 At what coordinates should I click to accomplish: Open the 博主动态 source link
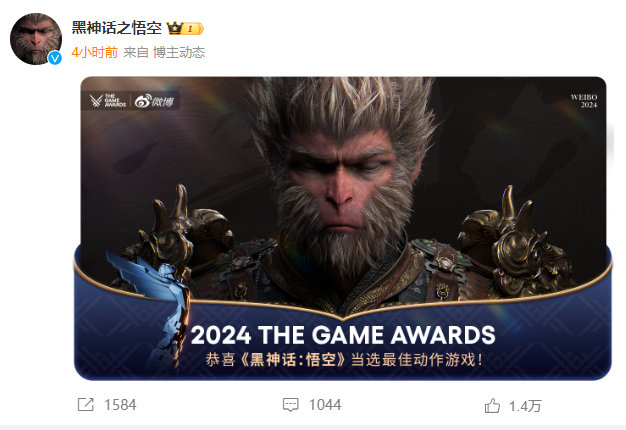179,52
